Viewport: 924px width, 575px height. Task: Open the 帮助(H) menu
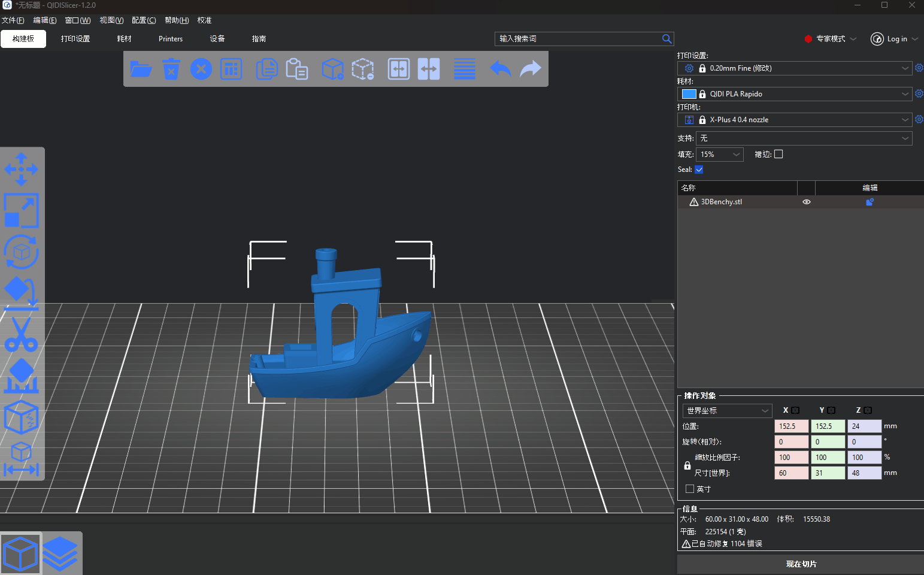[177, 20]
